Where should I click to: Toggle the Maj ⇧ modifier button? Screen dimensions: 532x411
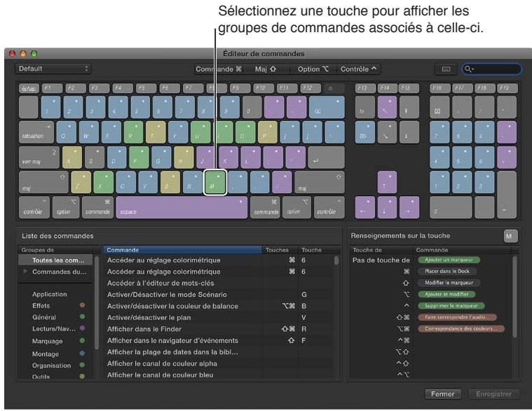266,69
